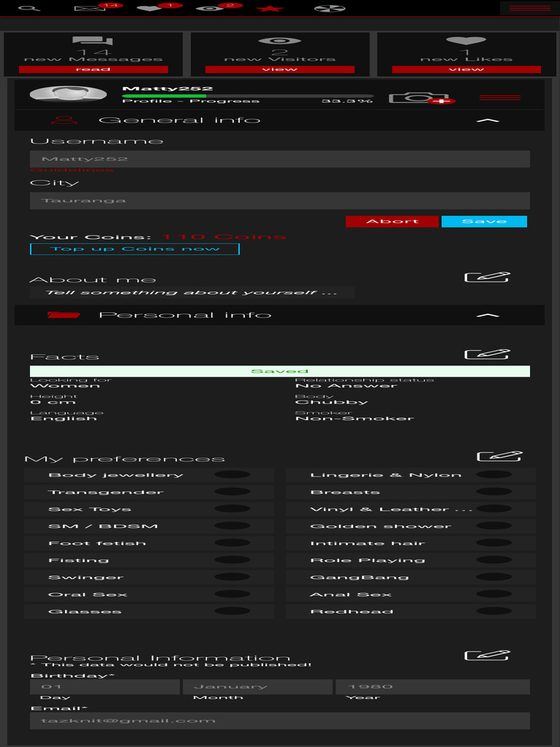This screenshot has width=560, height=747.
Task: Click the red person icon by General info
Action: pos(64,120)
